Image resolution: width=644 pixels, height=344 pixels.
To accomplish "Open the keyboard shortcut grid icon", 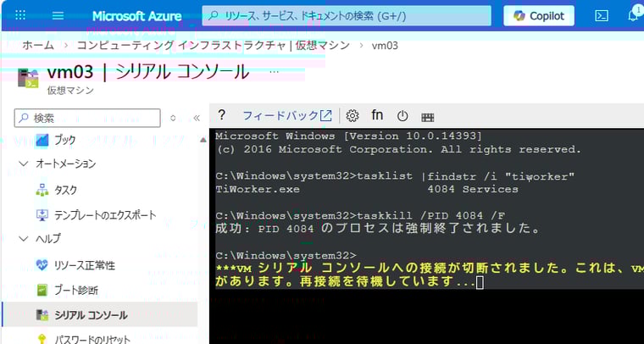I will coord(428,119).
